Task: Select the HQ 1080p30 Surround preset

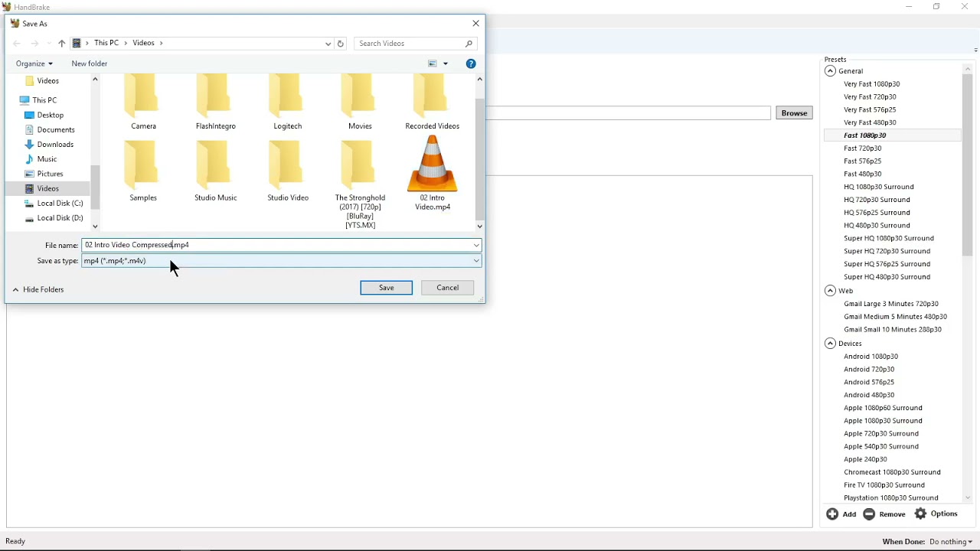Action: tap(879, 187)
